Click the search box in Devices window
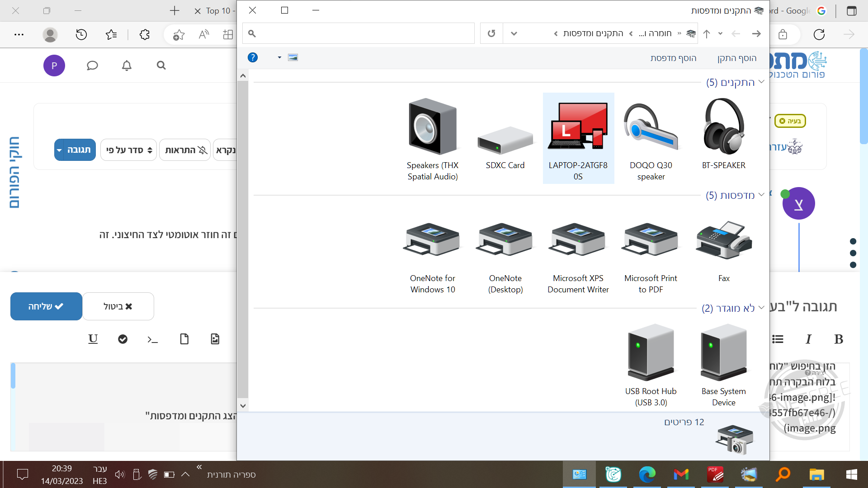Viewport: 868px width, 488px height. pyautogui.click(x=359, y=33)
